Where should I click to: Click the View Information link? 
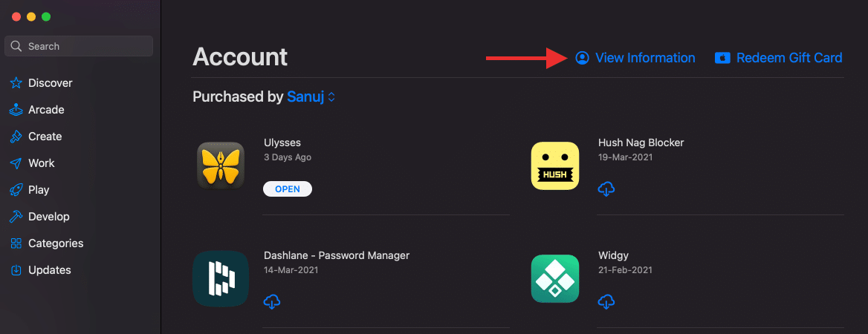coord(635,57)
